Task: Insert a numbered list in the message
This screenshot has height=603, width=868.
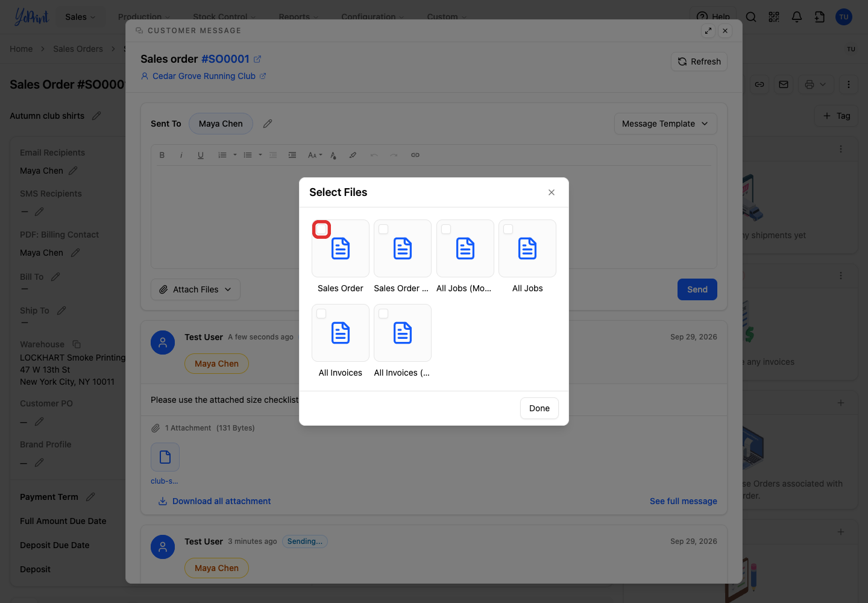Action: point(222,155)
